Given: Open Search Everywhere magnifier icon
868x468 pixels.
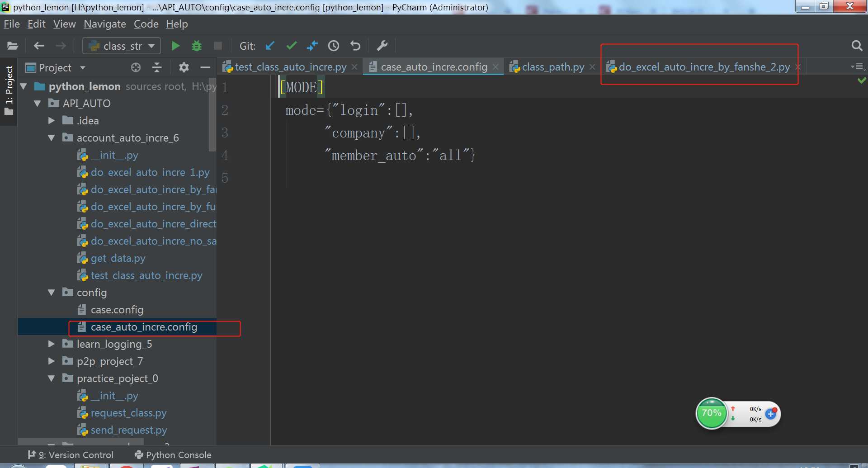Looking at the screenshot, I should pyautogui.click(x=857, y=46).
